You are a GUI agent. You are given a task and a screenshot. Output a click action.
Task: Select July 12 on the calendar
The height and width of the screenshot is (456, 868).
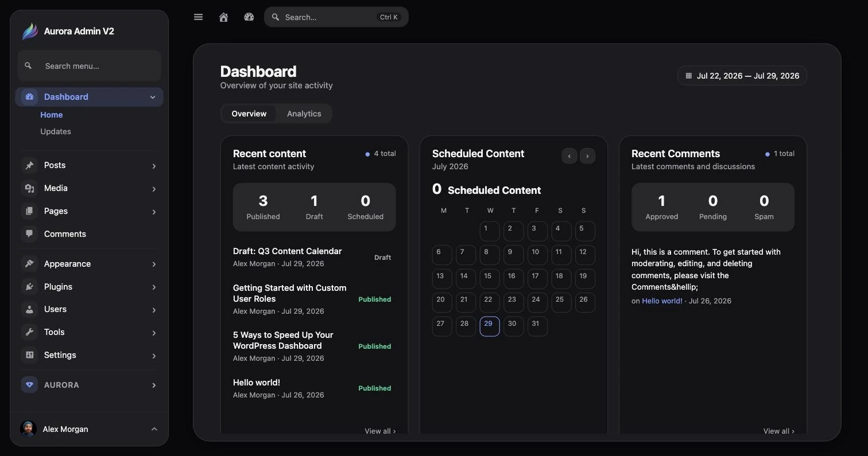[x=585, y=255]
